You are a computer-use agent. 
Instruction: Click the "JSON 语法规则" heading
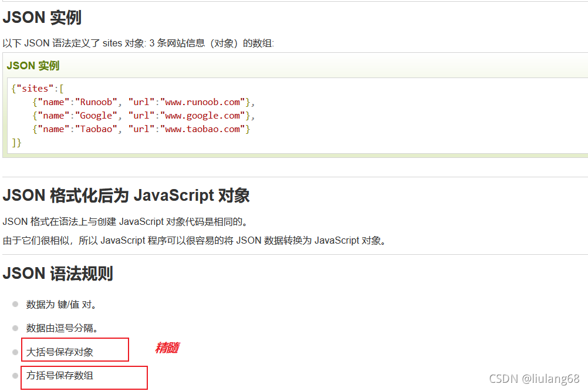[58, 274]
